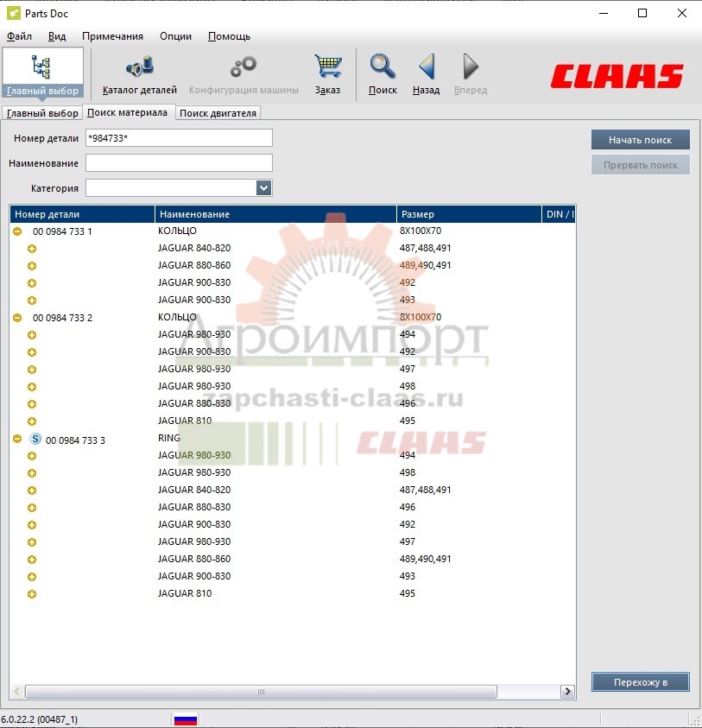Click the RING name cell
702x728 pixels.
point(169,438)
